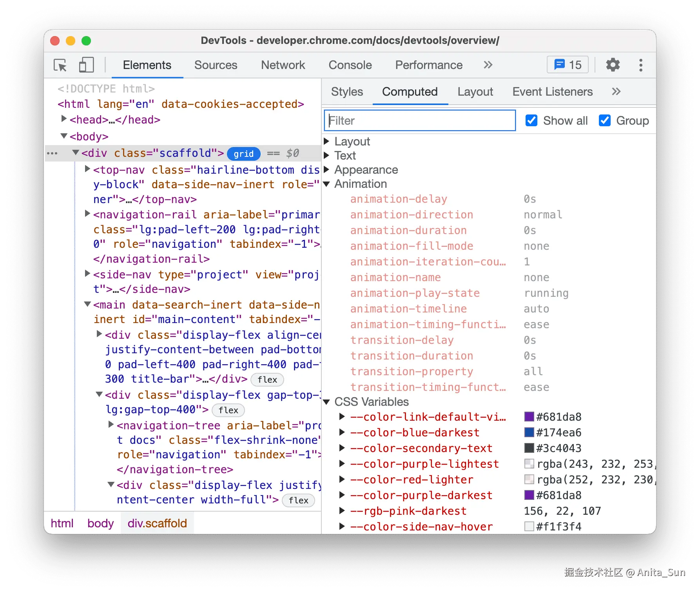This screenshot has height=592, width=700.
Task: Click the purple swatch for --color-link-default-vi…
Action: (529, 416)
